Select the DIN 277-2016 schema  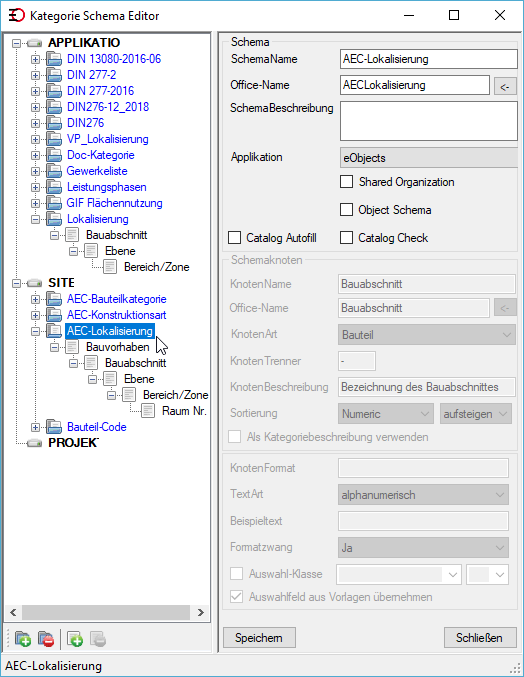(x=100, y=91)
